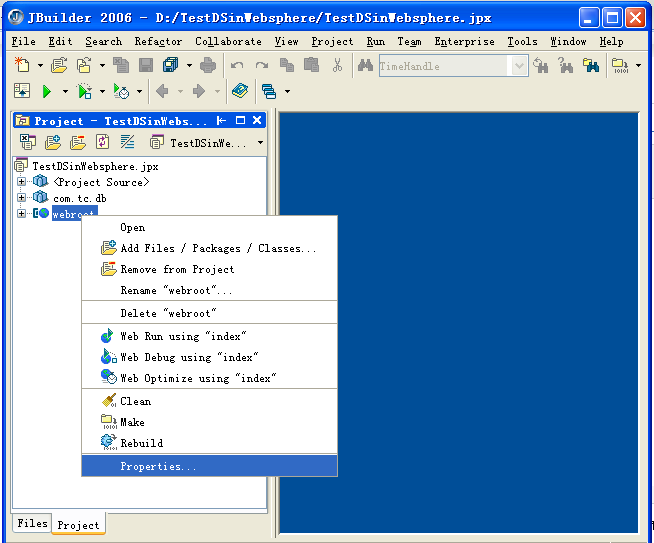Image resolution: width=654 pixels, height=543 pixels.
Task: Open the dropdown arrow beside Save All
Action: pos(189,65)
